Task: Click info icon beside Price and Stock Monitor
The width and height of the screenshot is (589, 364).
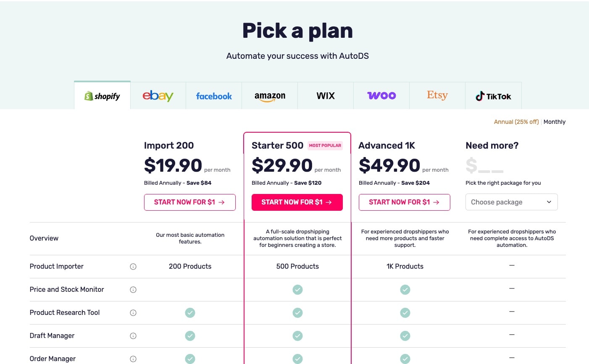Action: [133, 289]
